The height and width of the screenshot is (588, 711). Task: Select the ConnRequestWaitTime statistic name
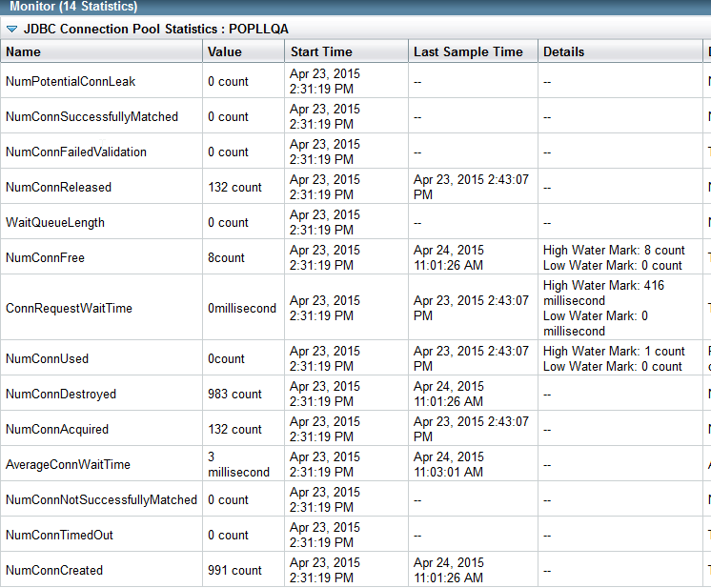point(69,308)
